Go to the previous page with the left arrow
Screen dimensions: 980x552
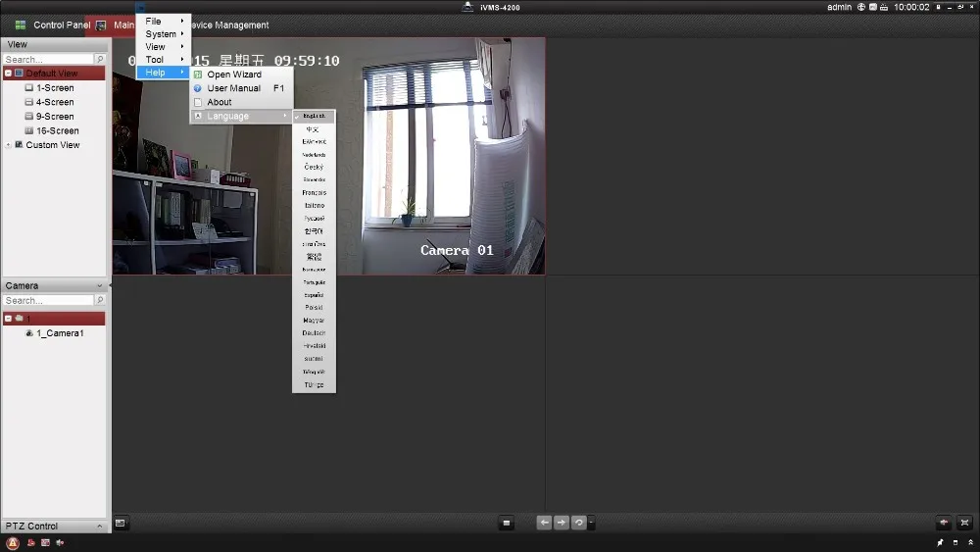pos(544,524)
